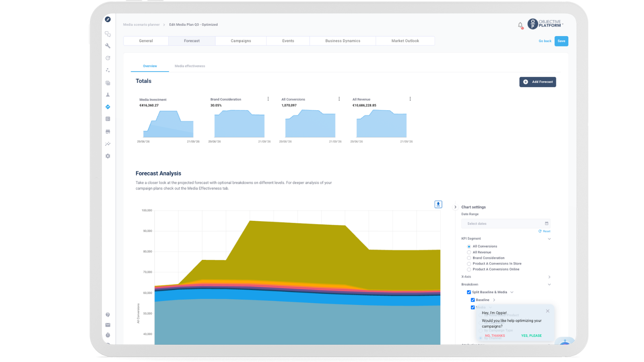Open the Oppie robot assistant icon
The width and height of the screenshot is (644, 362).
tap(565, 341)
